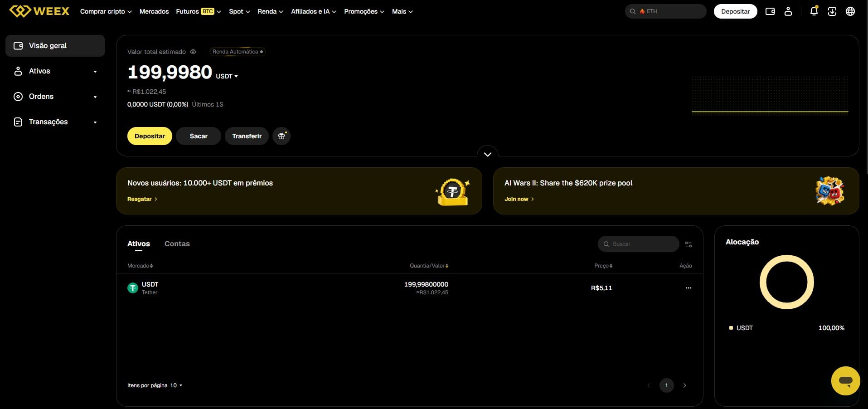Screen dimensions: 868x409
Task: Expand Ordens in the sidebar
Action: (55, 97)
